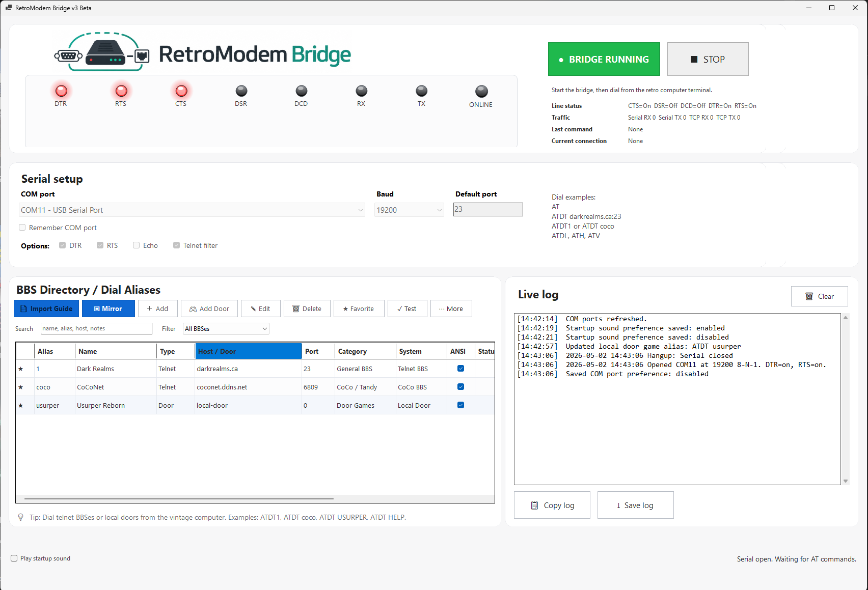Sort by Port column header

point(318,351)
